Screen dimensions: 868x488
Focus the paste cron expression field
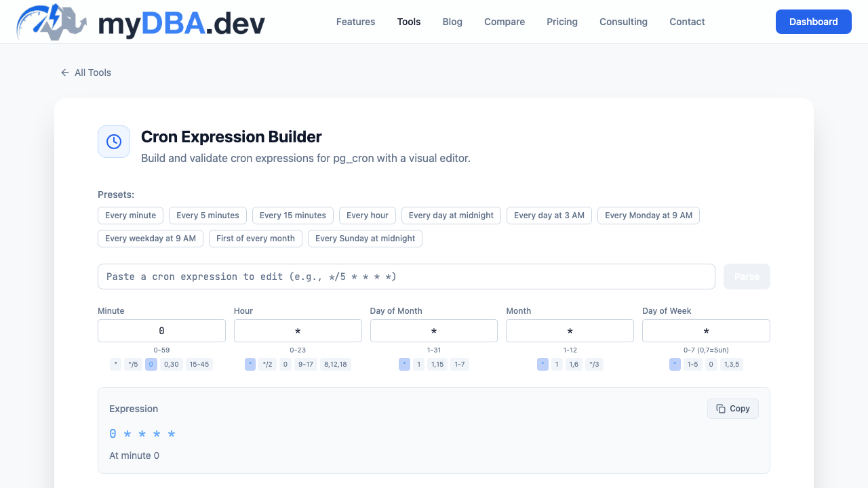click(x=406, y=277)
